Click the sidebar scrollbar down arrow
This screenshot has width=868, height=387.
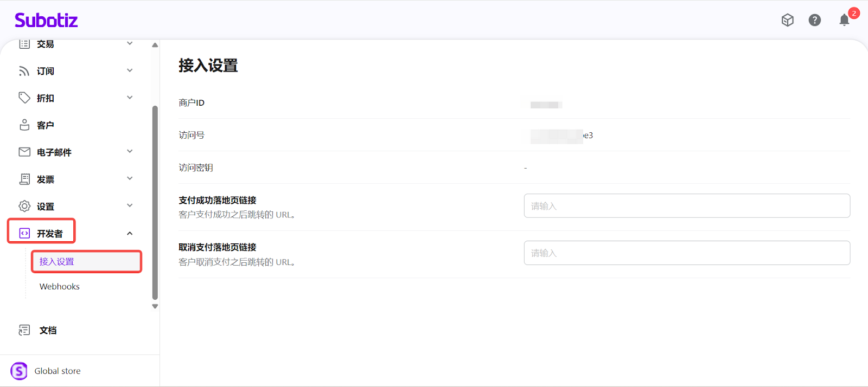(x=155, y=306)
